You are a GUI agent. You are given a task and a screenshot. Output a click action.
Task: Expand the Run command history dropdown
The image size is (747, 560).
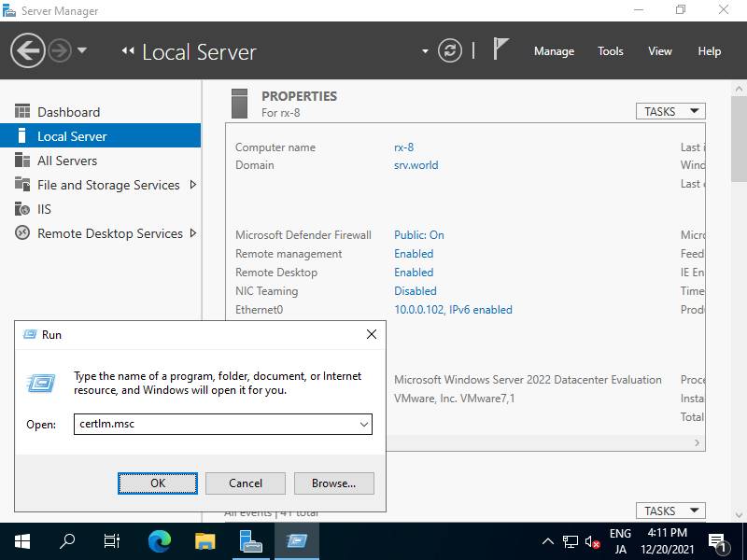tap(364, 424)
